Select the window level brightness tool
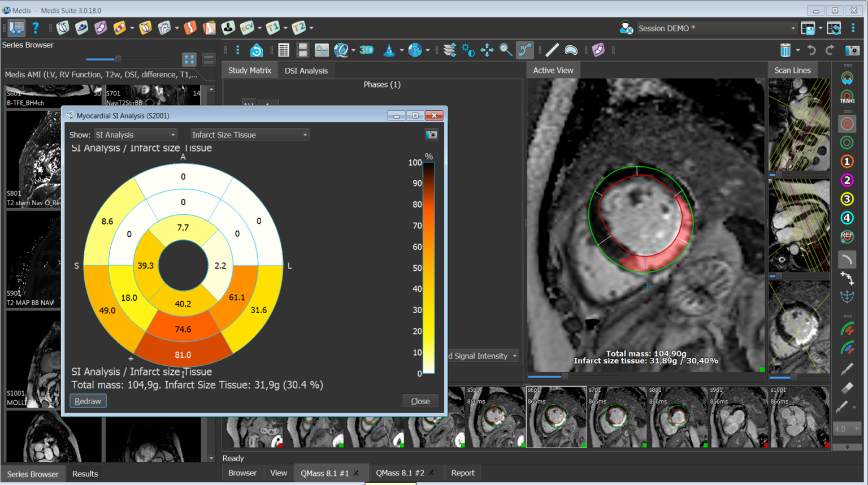 point(468,50)
